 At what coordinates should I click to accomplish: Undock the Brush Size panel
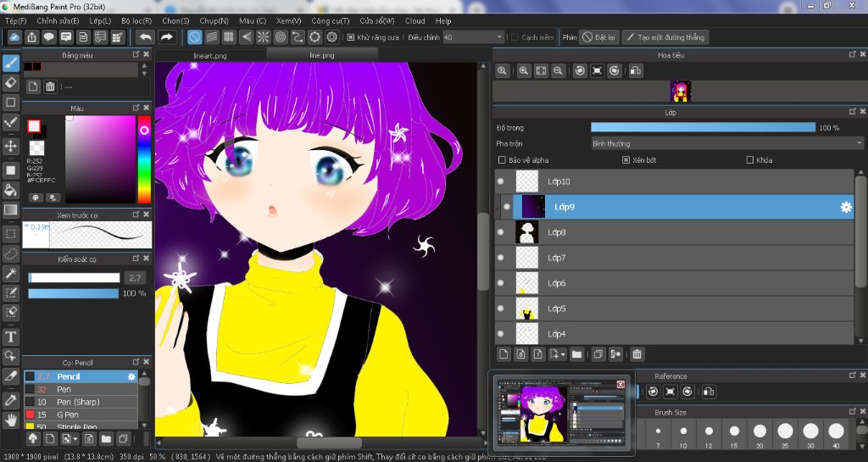[853, 412]
